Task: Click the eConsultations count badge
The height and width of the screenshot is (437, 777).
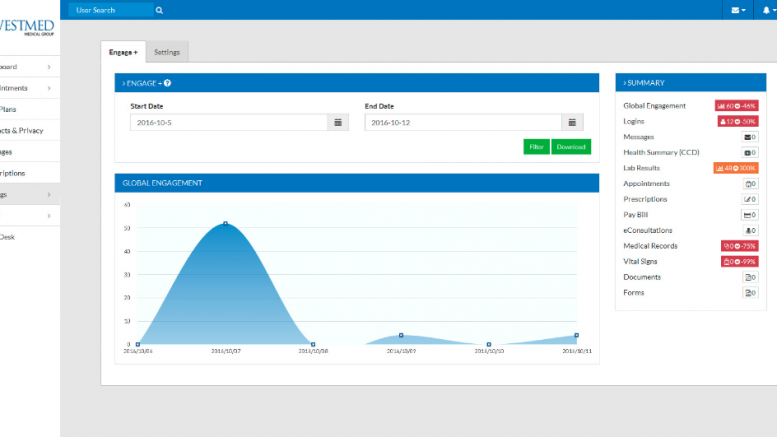Action: click(x=750, y=230)
